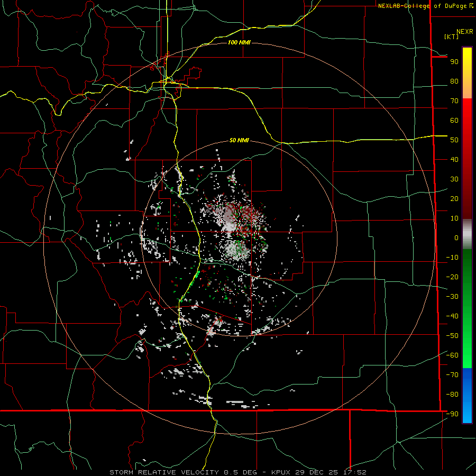Screen dimensions: 476x476
Task: Click the 20 value on the velocity scale
Action: click(x=454, y=199)
